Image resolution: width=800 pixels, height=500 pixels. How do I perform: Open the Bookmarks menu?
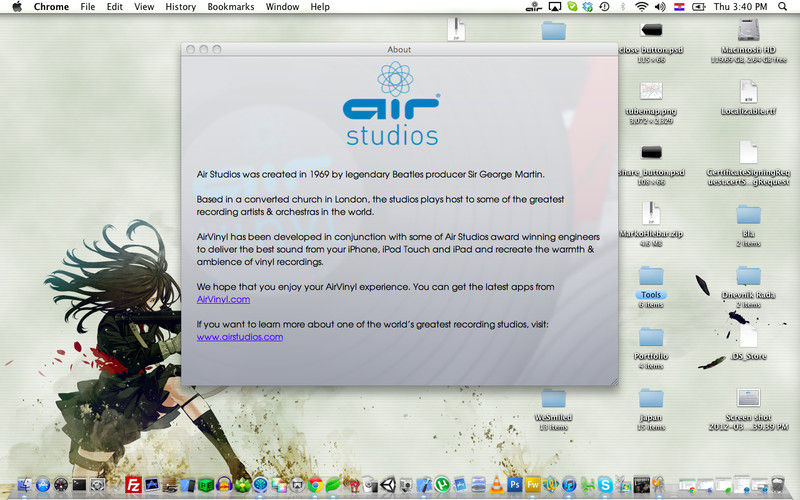tap(231, 7)
